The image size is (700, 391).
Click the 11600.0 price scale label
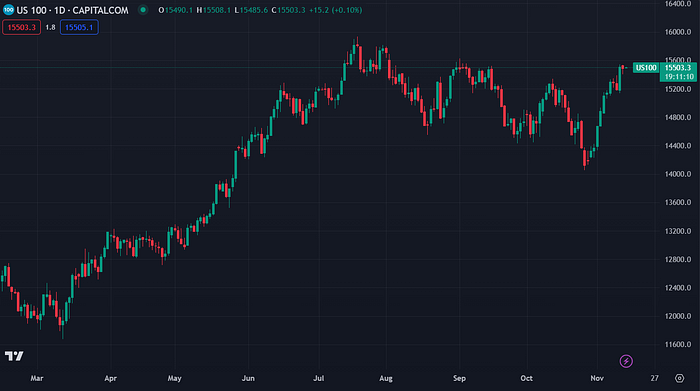click(x=678, y=345)
